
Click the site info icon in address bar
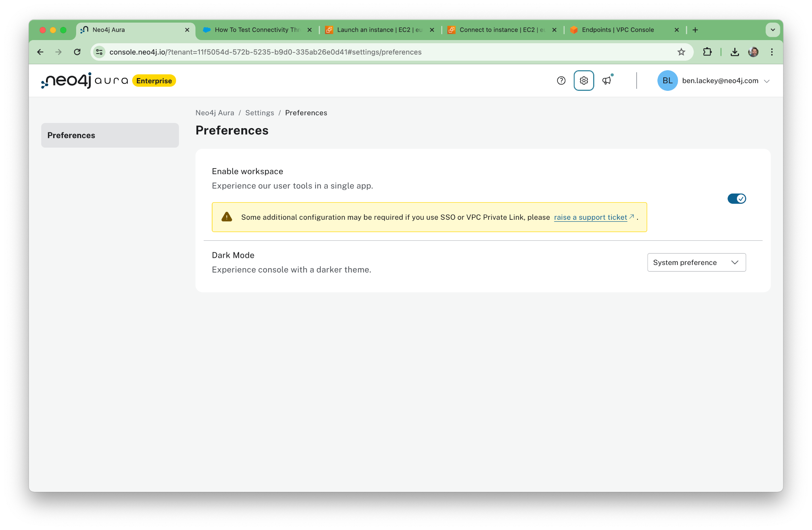coord(100,52)
